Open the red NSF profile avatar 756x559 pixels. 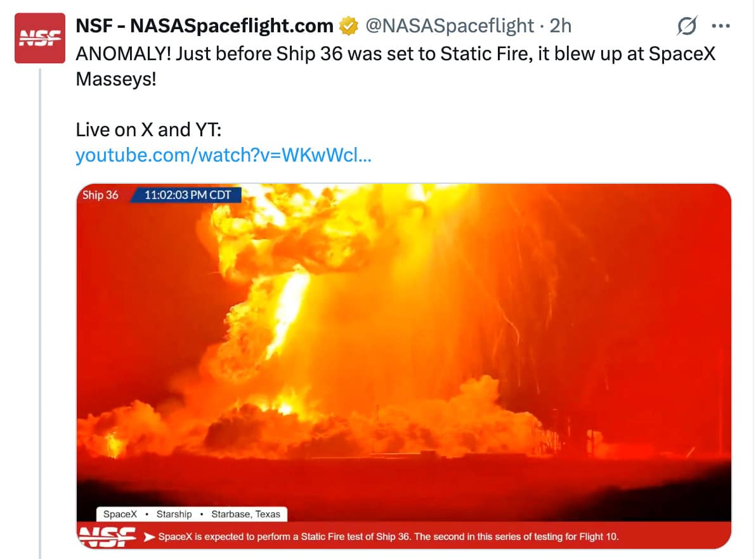[x=39, y=38]
